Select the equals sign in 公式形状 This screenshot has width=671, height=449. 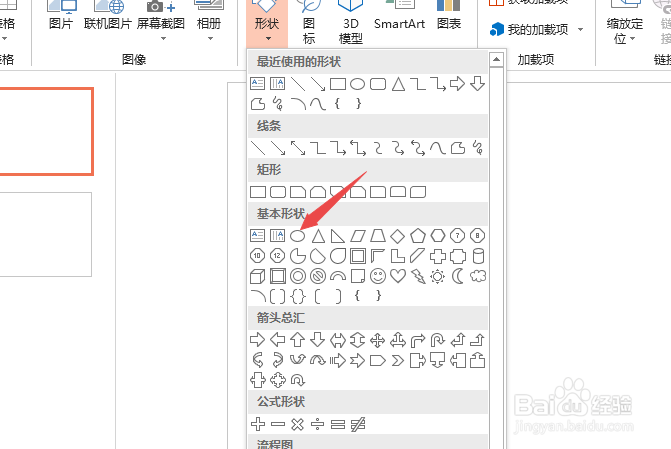click(x=338, y=424)
